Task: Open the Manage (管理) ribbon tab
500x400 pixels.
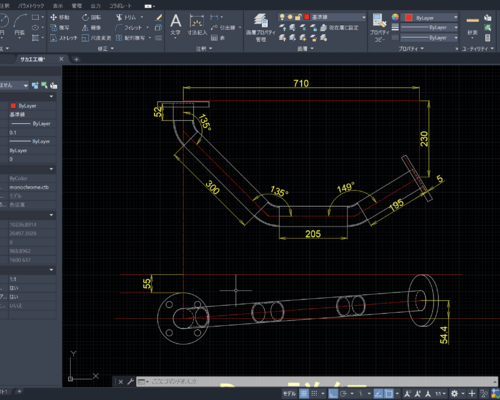Action: click(77, 6)
